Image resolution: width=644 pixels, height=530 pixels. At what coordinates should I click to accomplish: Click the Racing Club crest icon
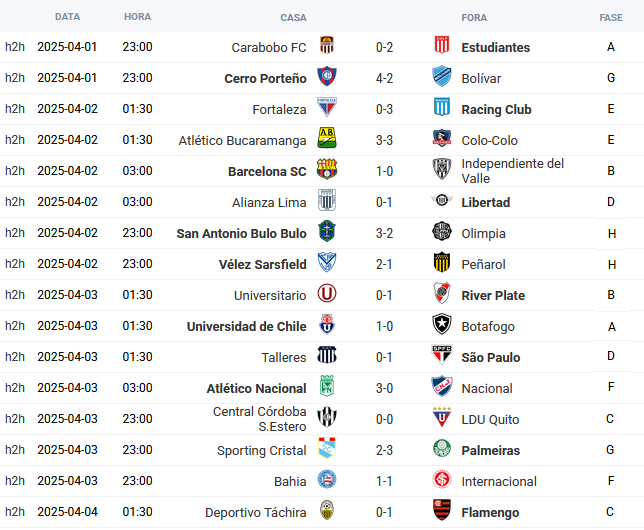(442, 107)
